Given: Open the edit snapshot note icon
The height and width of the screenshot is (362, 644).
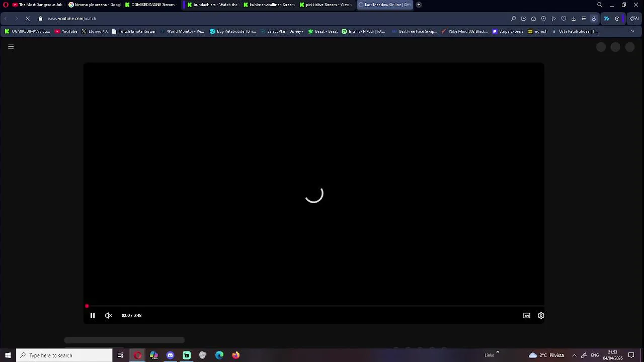Looking at the screenshot, I should click(523, 19).
